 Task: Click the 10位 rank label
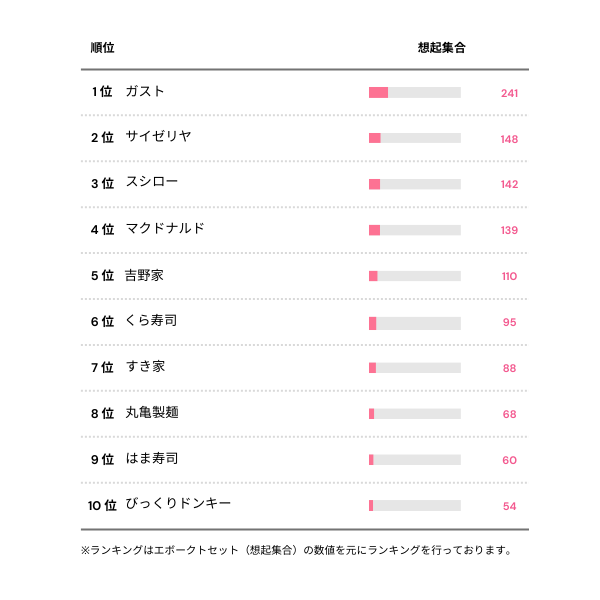(x=102, y=505)
